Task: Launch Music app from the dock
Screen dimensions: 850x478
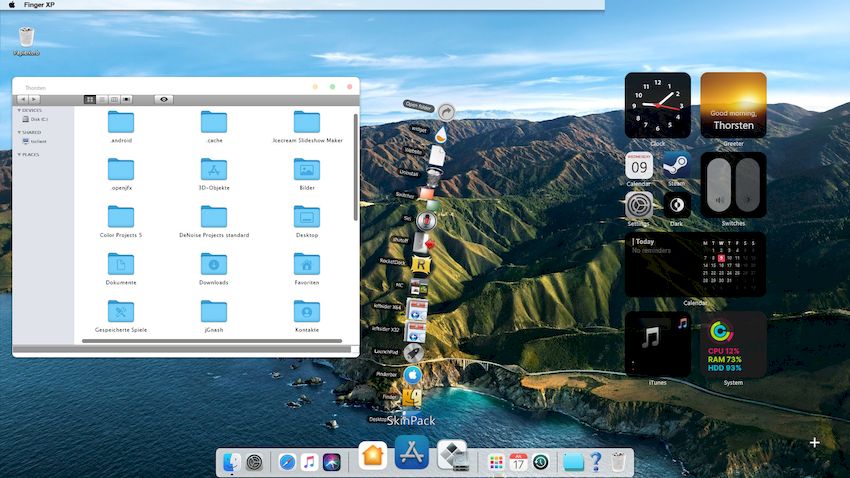Action: (x=309, y=462)
